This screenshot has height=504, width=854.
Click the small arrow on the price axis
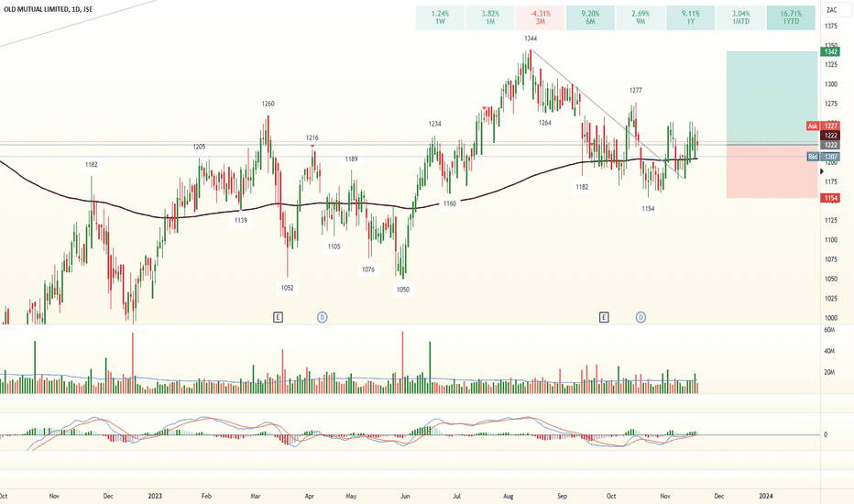point(823,171)
